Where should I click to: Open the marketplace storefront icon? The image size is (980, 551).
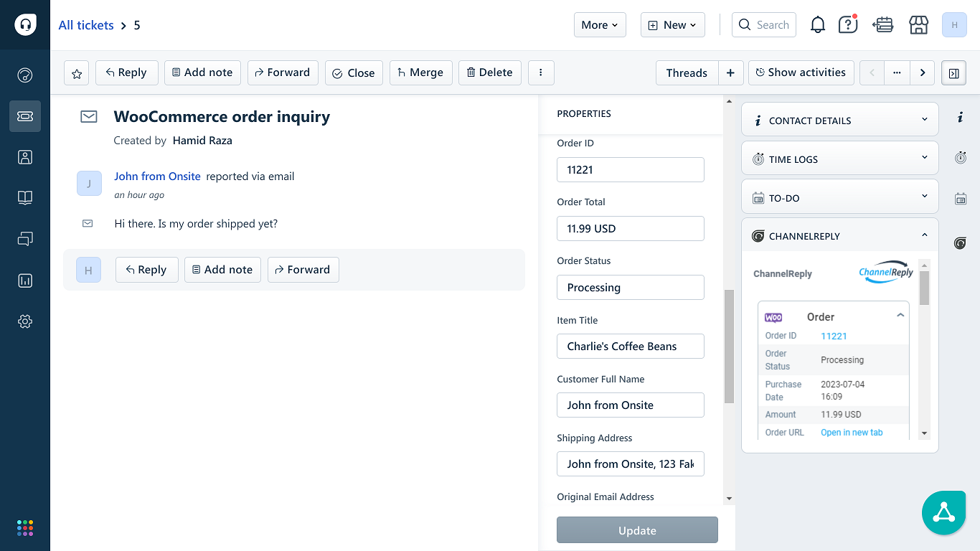click(919, 25)
